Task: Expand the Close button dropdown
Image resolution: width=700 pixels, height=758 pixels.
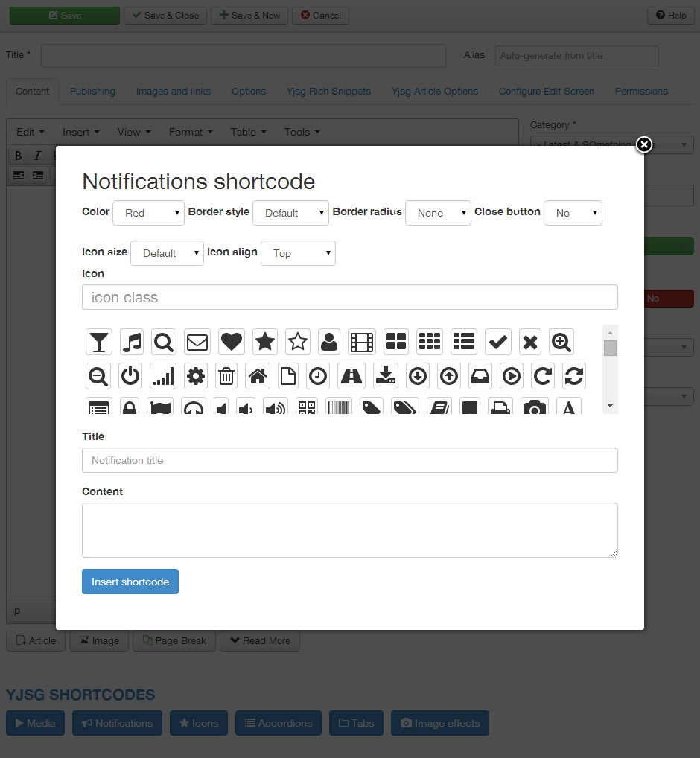Action: click(573, 213)
